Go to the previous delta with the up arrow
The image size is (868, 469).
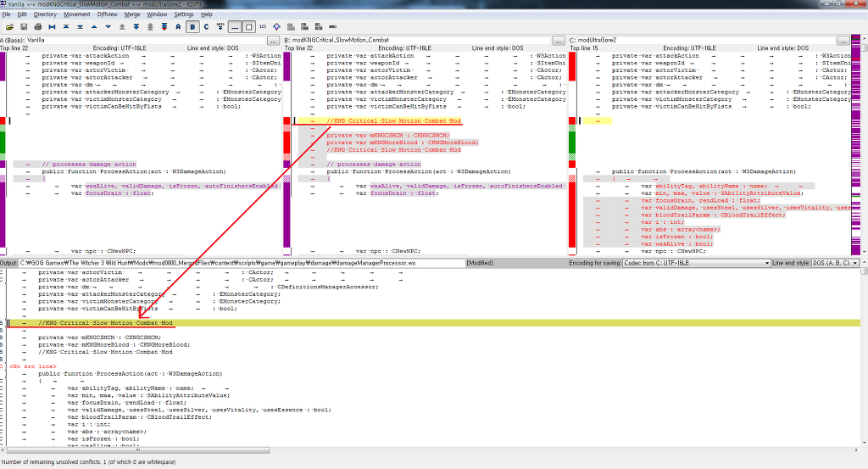tap(95, 27)
